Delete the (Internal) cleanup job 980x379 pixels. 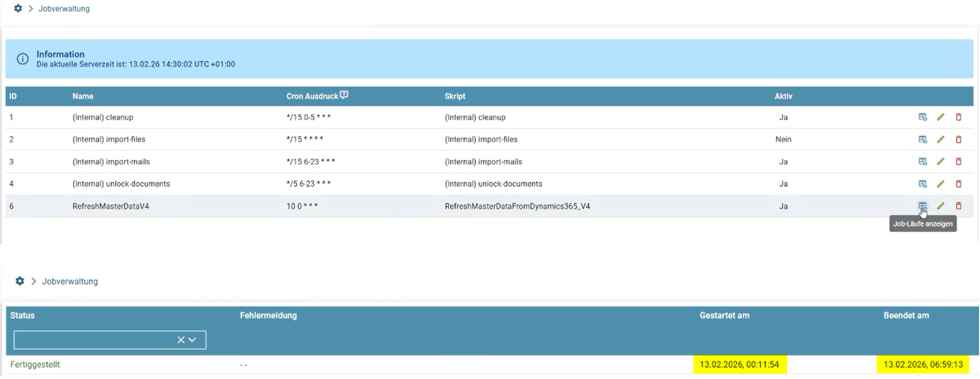pyautogui.click(x=958, y=117)
